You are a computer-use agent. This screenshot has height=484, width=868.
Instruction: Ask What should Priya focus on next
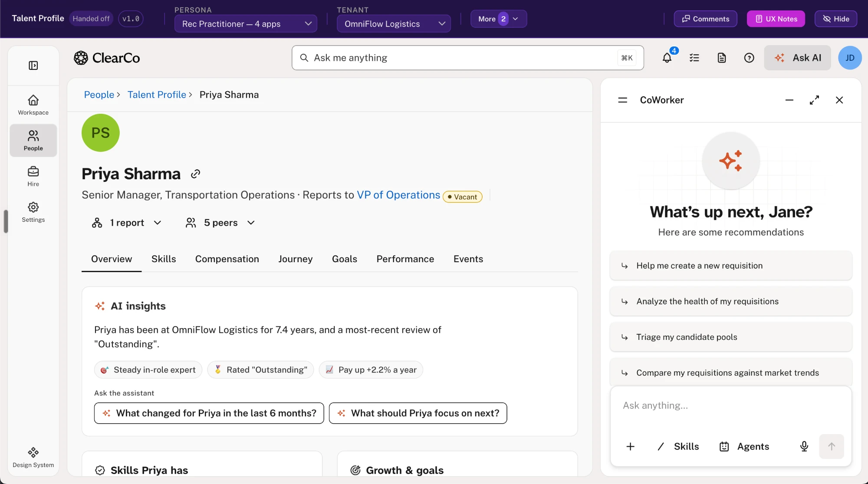[x=418, y=413]
